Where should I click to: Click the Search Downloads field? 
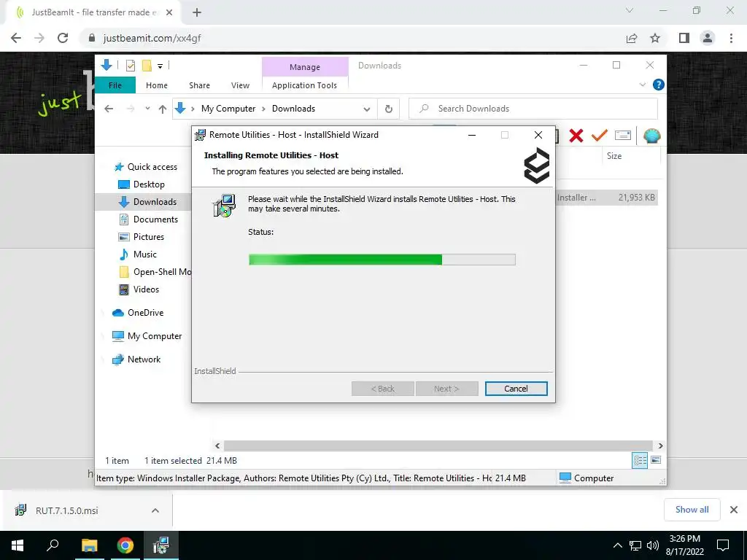click(533, 109)
